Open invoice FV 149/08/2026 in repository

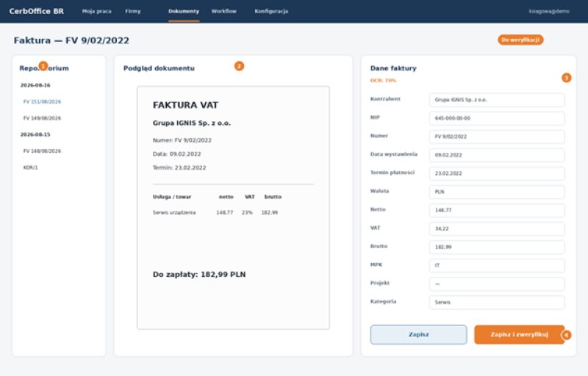(x=42, y=118)
